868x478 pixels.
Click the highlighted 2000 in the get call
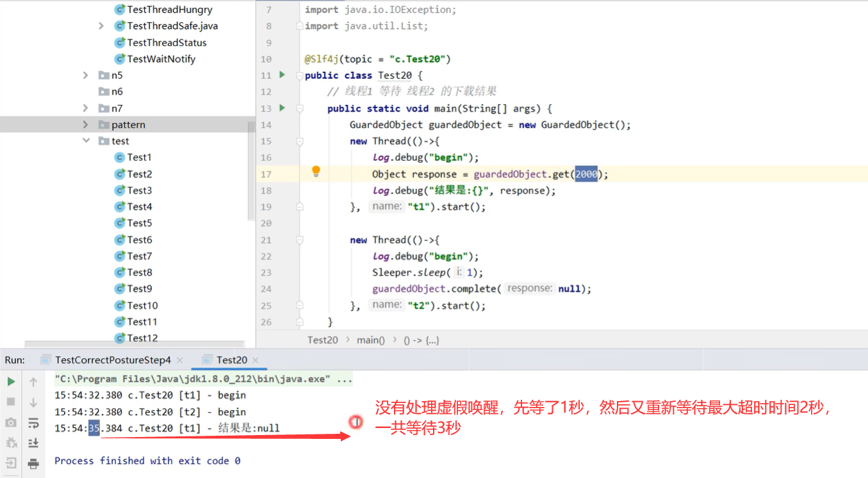585,174
